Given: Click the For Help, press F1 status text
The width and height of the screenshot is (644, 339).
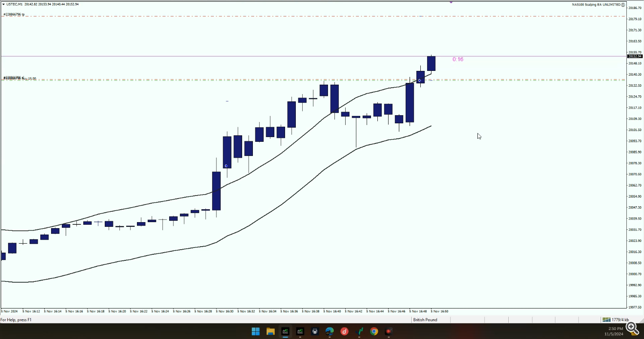Looking at the screenshot, I should [16, 320].
